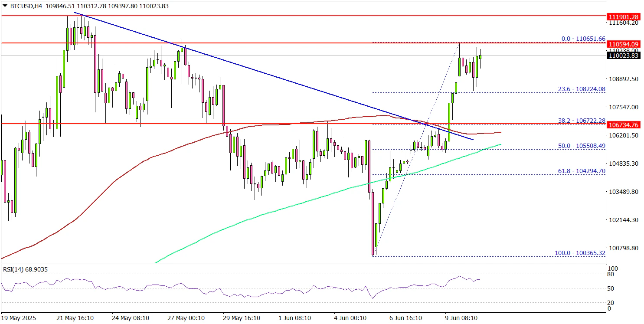
Task: Click the Fibonacci 61.8 - 104294.70 label
Action: pos(581,171)
